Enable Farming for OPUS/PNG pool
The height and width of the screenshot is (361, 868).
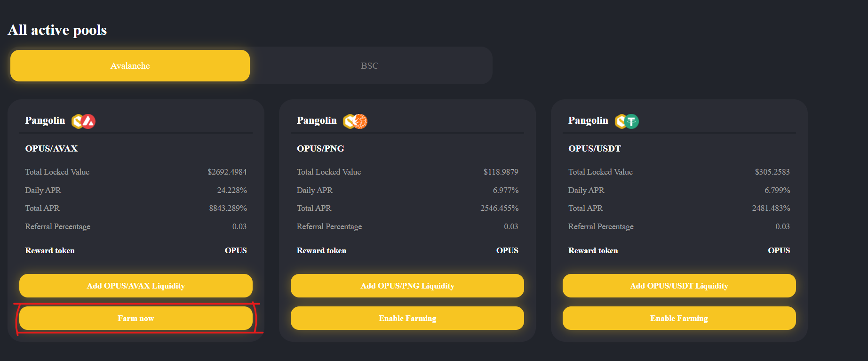[407, 318]
